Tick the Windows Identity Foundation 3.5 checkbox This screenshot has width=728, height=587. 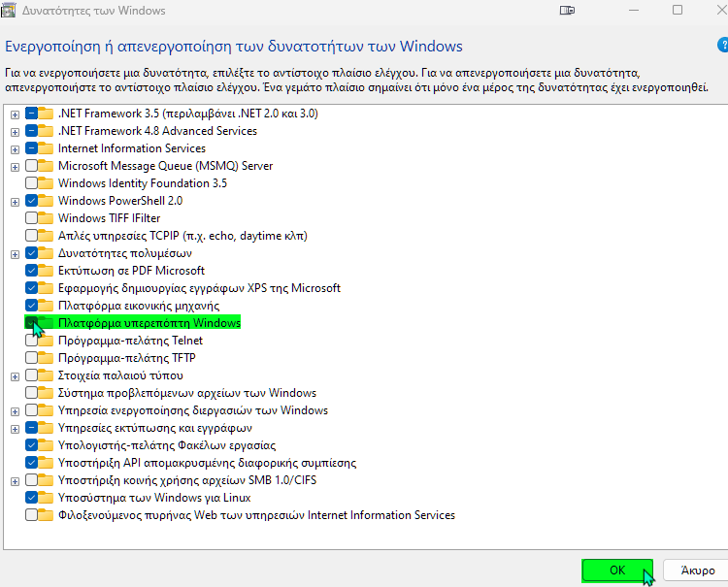(32, 183)
